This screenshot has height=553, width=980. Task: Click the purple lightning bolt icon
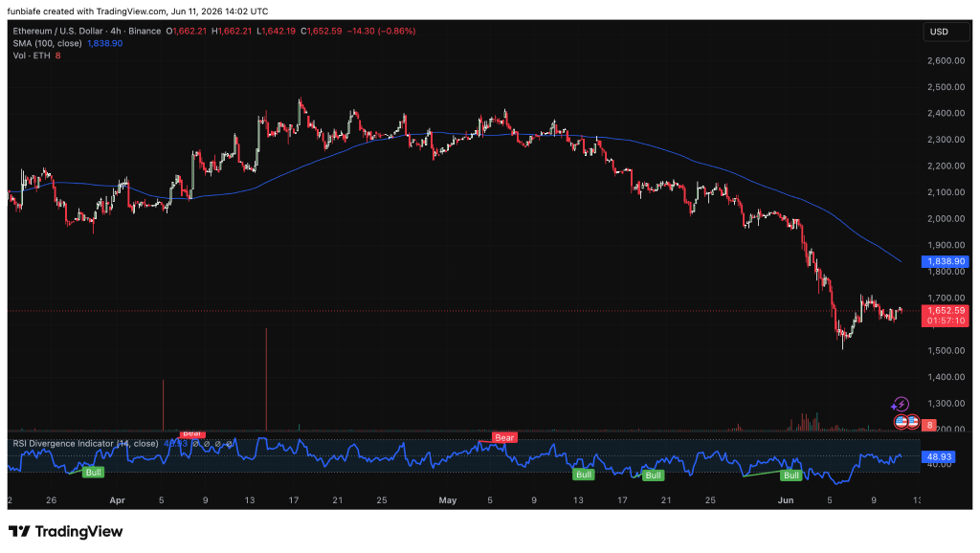pyautogui.click(x=901, y=405)
